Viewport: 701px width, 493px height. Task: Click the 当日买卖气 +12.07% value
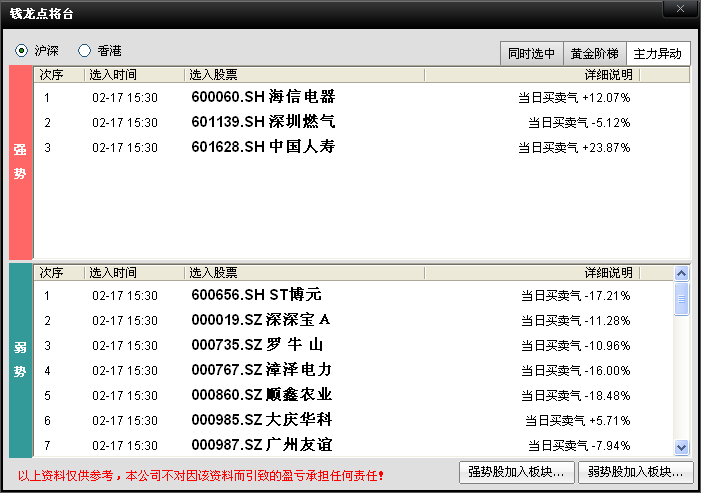574,97
